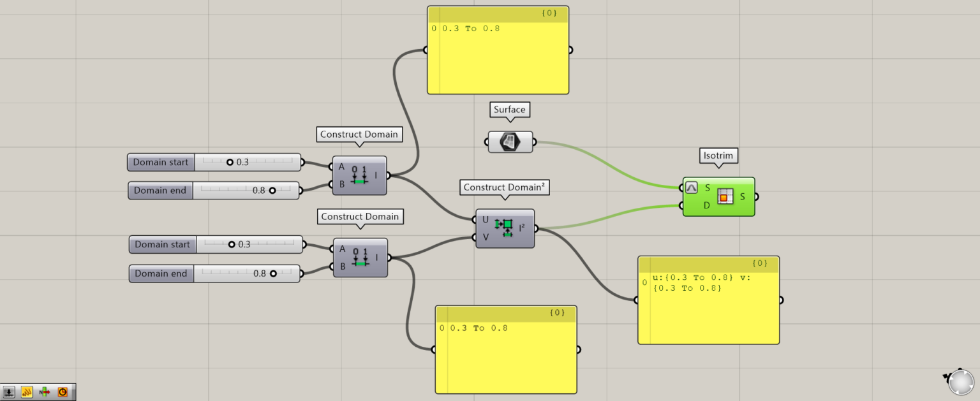The image size is (980, 401).
Task: Open the Profiler clock icon in status bar
Action: click(x=63, y=391)
